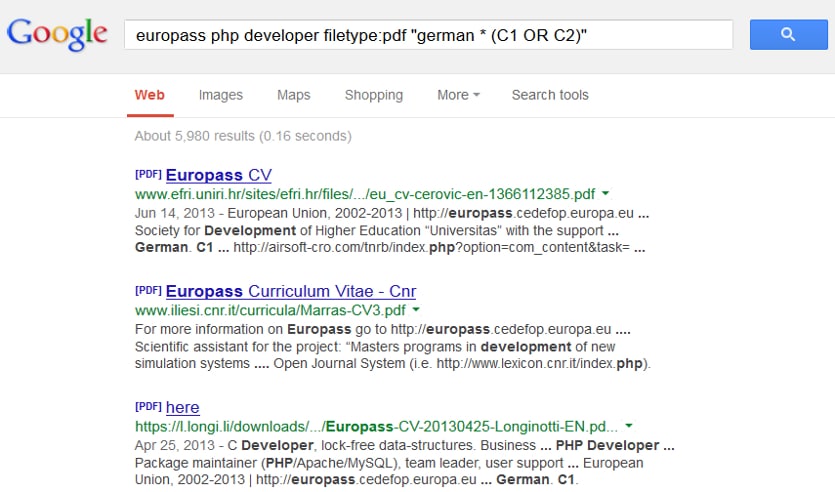Open the Europass CV result link
Viewport: 835px width, 492px height.
[x=219, y=175]
